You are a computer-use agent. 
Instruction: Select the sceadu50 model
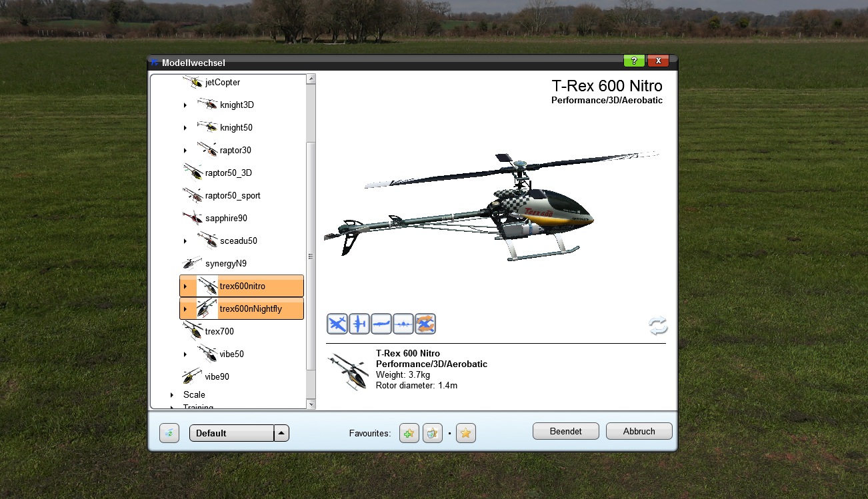click(x=238, y=241)
